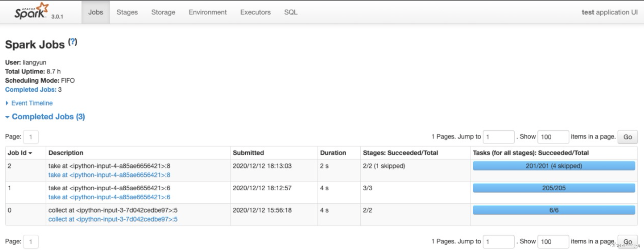This screenshot has height=250, width=644.
Task: Select submitted time 2020/12/12 15:56:18
Action: tap(262, 210)
